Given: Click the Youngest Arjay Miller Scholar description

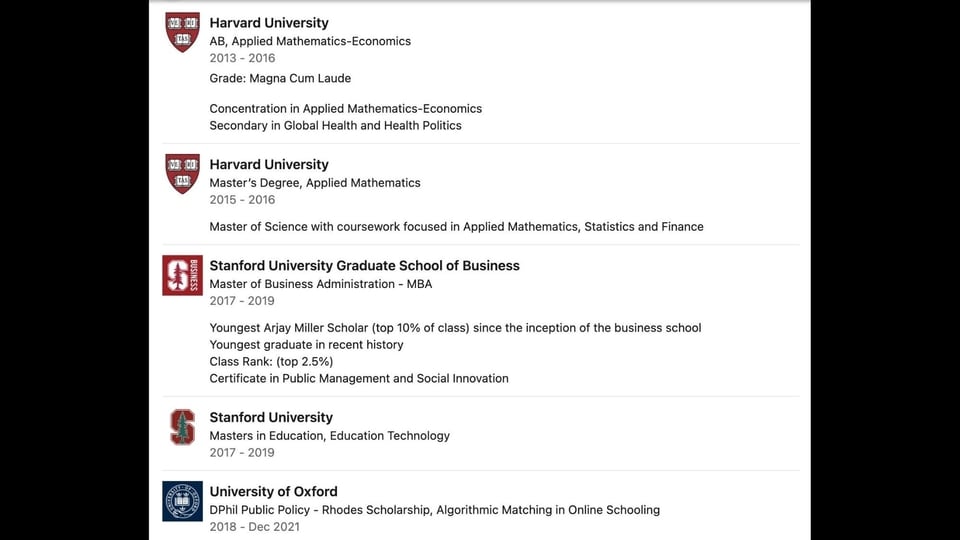Looking at the screenshot, I should tap(456, 328).
